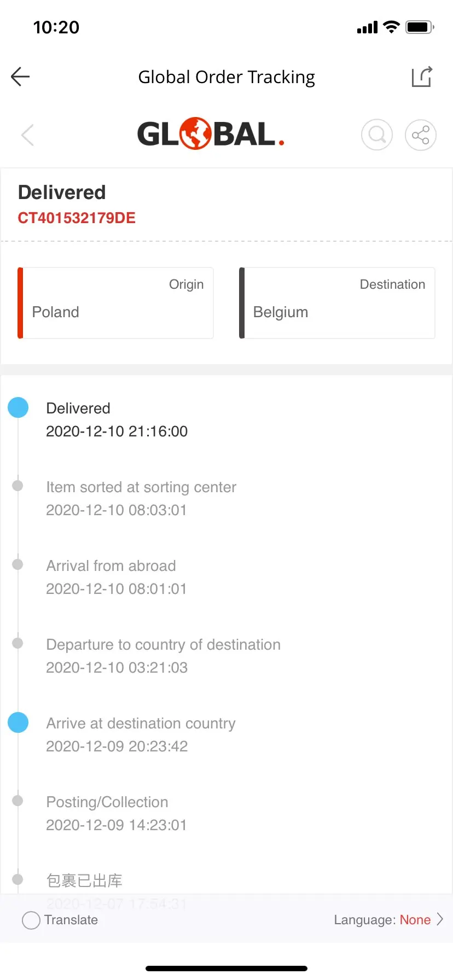Tap the blue Arrive at destination country dot
The height and width of the screenshot is (980, 453).
(x=18, y=722)
